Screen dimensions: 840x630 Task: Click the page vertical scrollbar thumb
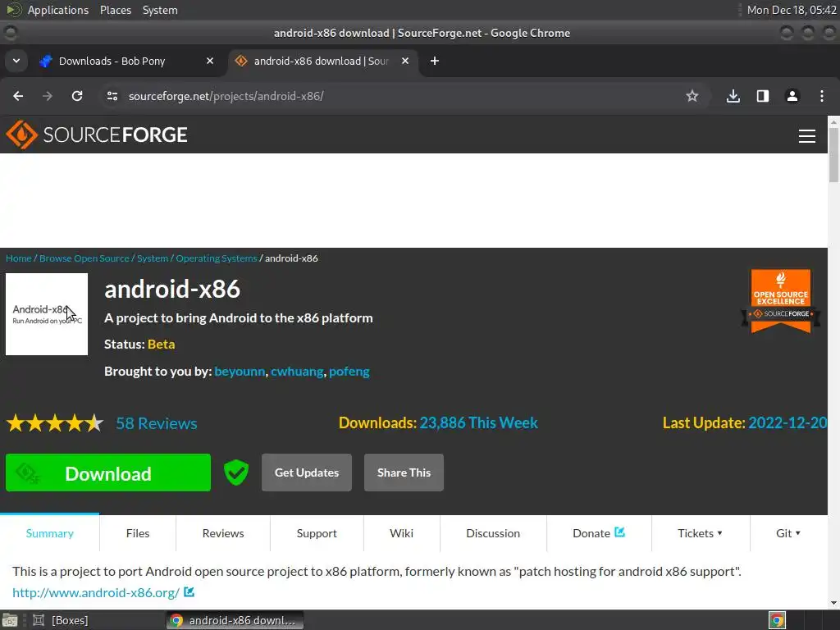pyautogui.click(x=833, y=155)
